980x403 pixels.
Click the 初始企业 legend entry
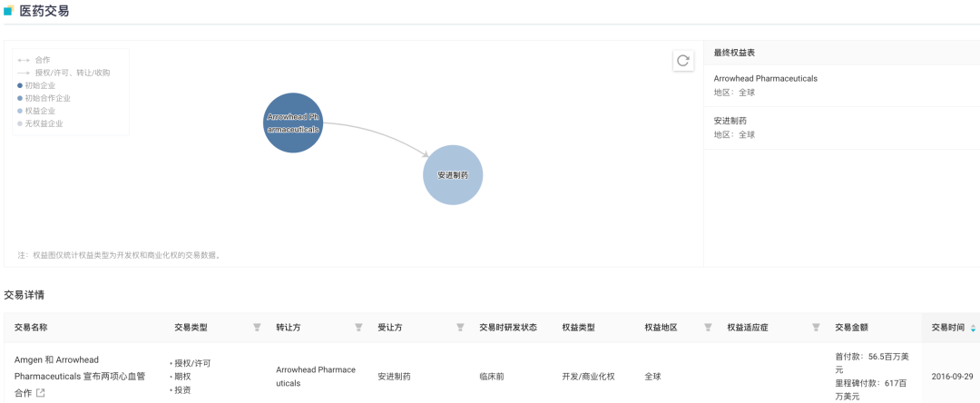[36, 85]
